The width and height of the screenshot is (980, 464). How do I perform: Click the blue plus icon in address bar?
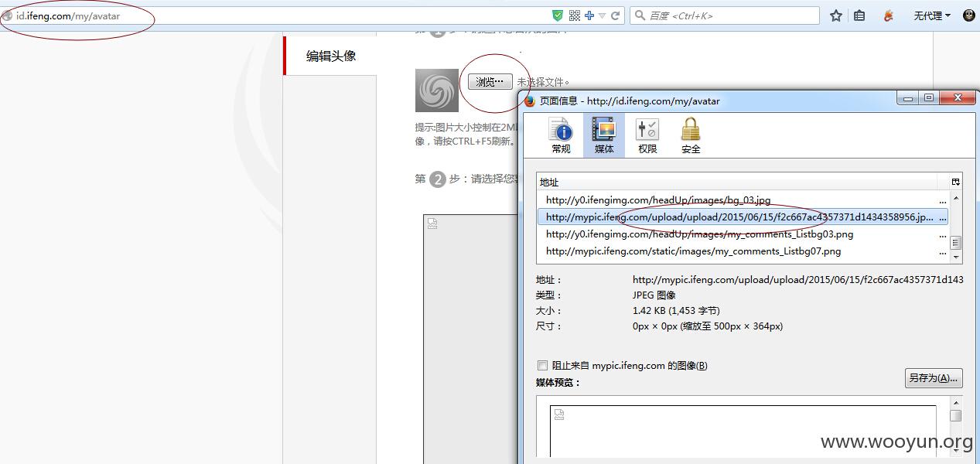[x=589, y=15]
